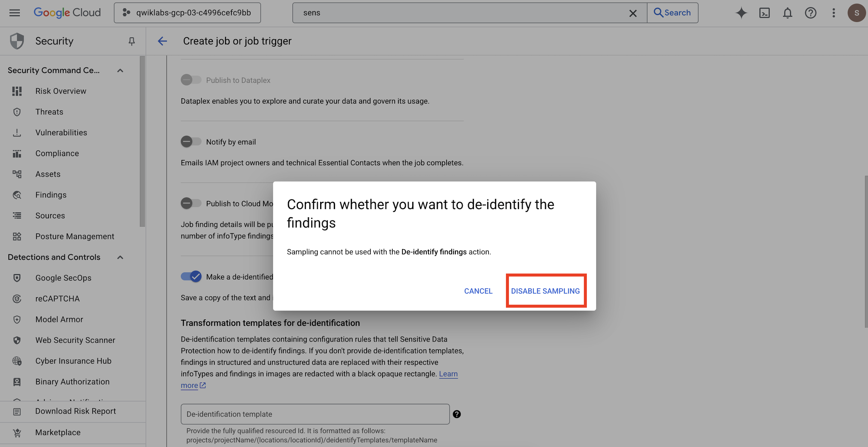Select Download Risk Report
Viewport: 868px width, 447px height.
(75, 411)
